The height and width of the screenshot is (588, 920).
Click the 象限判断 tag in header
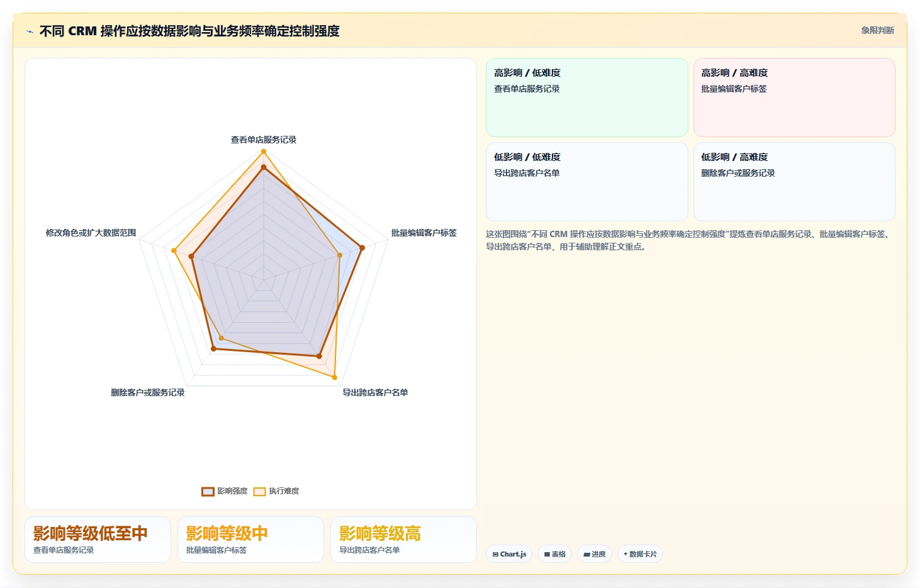pos(877,30)
